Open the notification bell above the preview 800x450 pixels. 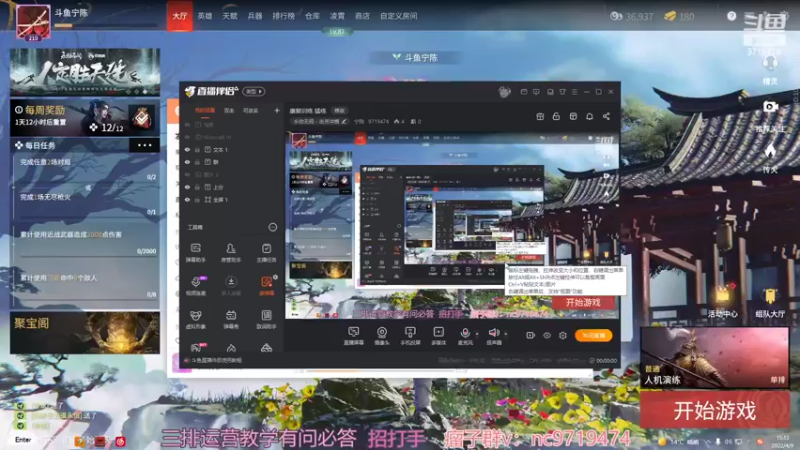click(589, 116)
